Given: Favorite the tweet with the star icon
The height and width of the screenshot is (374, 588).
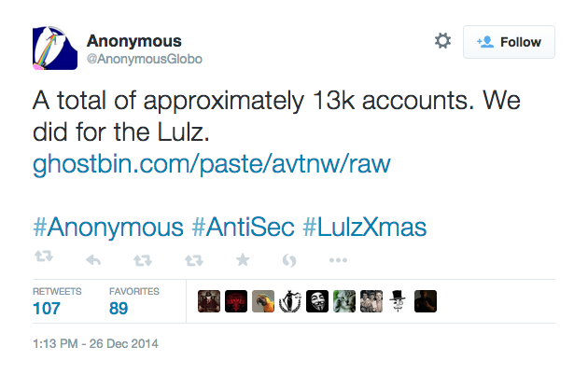Looking at the screenshot, I should coord(241,259).
